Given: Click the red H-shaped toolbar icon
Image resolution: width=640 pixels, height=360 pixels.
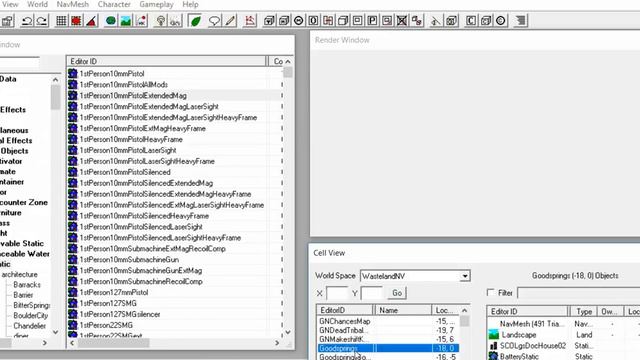Looking at the screenshot, I should [x=328, y=20].
